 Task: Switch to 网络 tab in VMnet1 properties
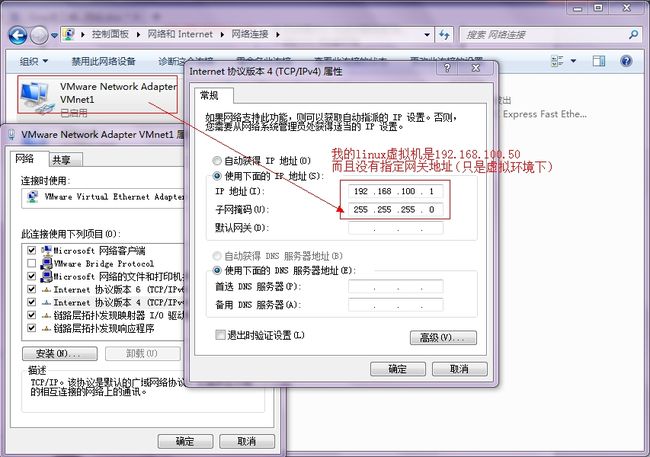tap(24, 158)
